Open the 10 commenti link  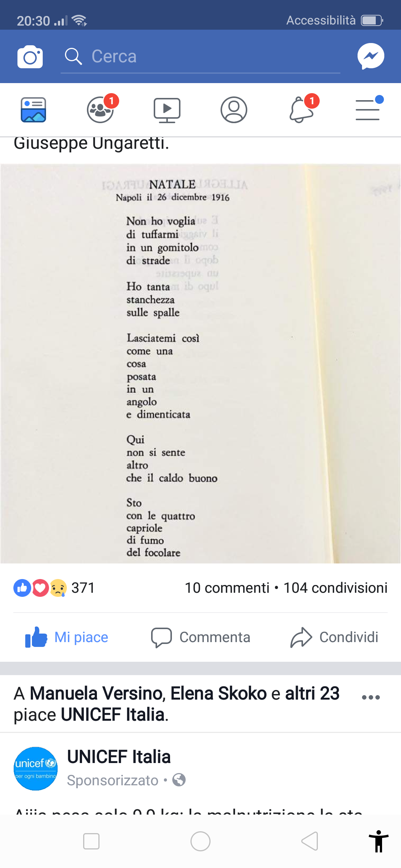pyautogui.click(x=227, y=588)
